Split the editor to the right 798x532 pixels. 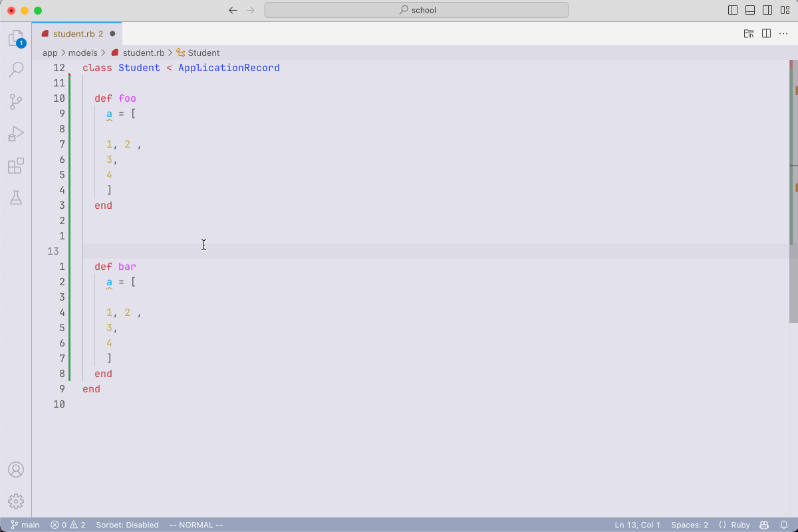(x=766, y=33)
